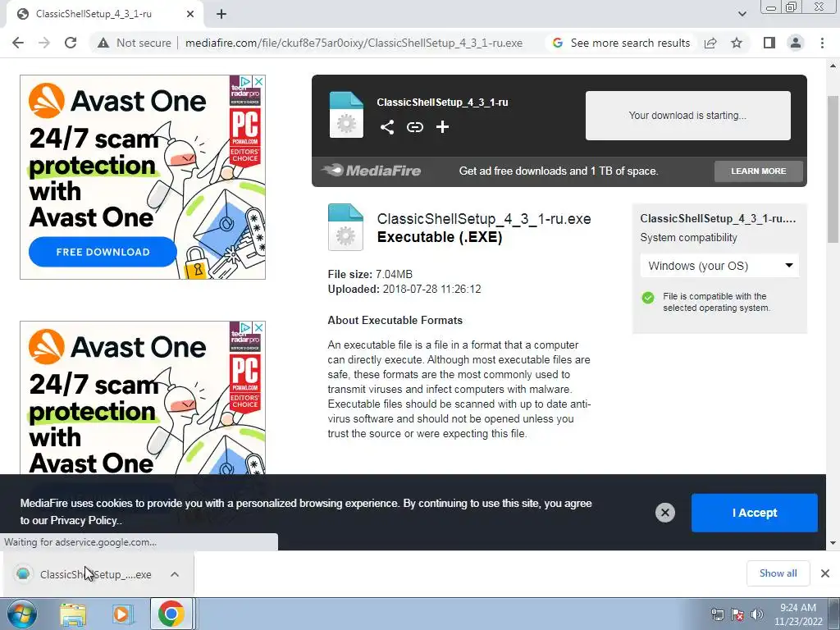Click the Chrome taskbar icon
840x630 pixels.
171,614
